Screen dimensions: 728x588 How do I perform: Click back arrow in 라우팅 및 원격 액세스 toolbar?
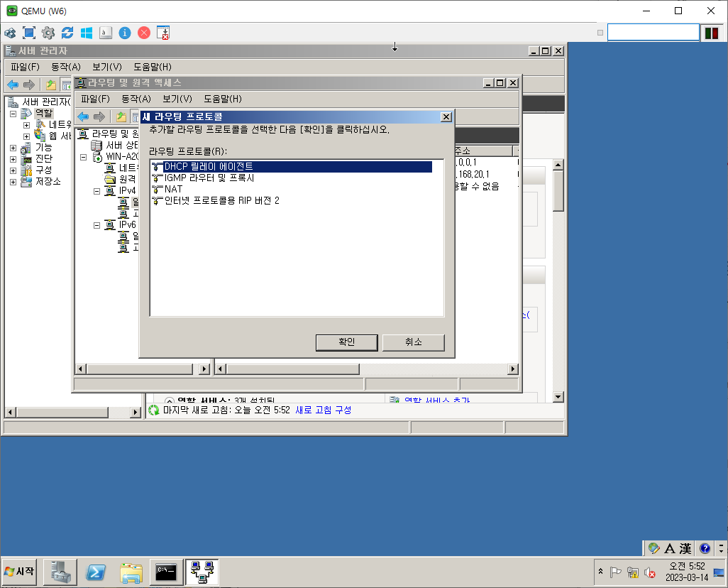coord(83,116)
